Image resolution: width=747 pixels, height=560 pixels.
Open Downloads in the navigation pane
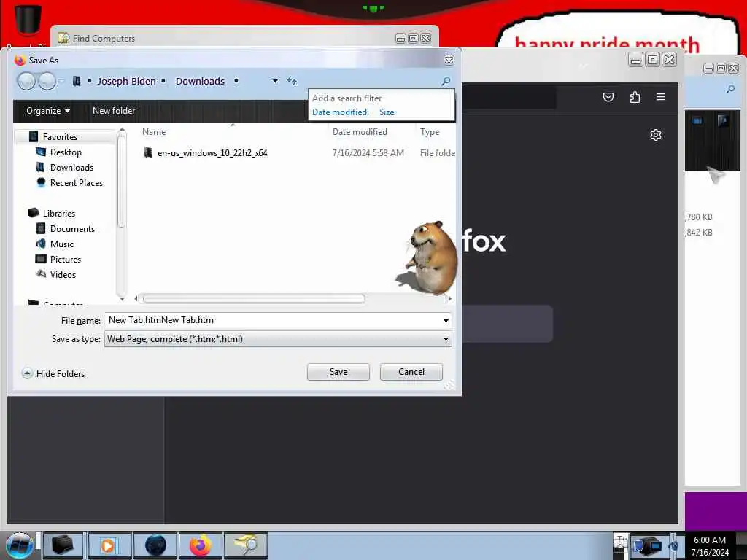(71, 168)
